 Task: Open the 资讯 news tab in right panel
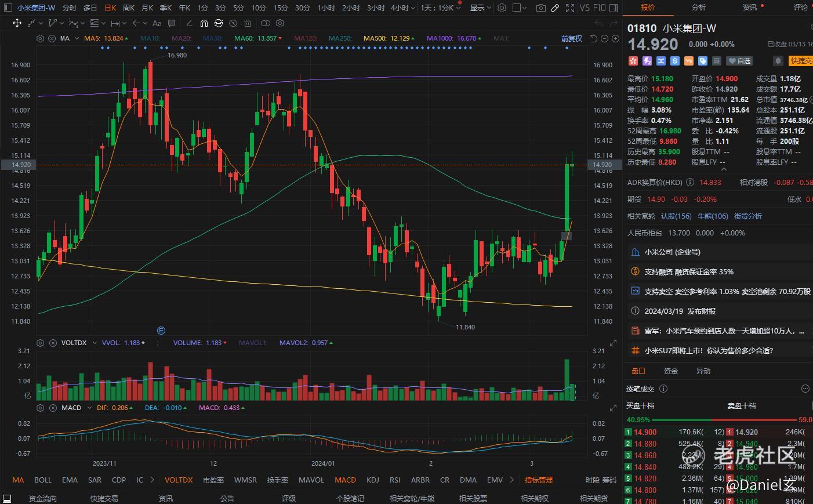[750, 8]
